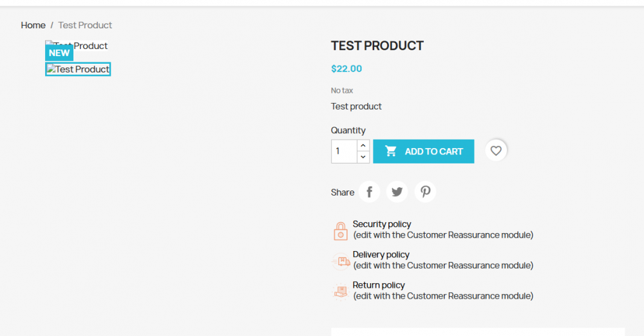Click the Delivery policy truck icon
This screenshot has height=336, width=644.
click(x=341, y=261)
